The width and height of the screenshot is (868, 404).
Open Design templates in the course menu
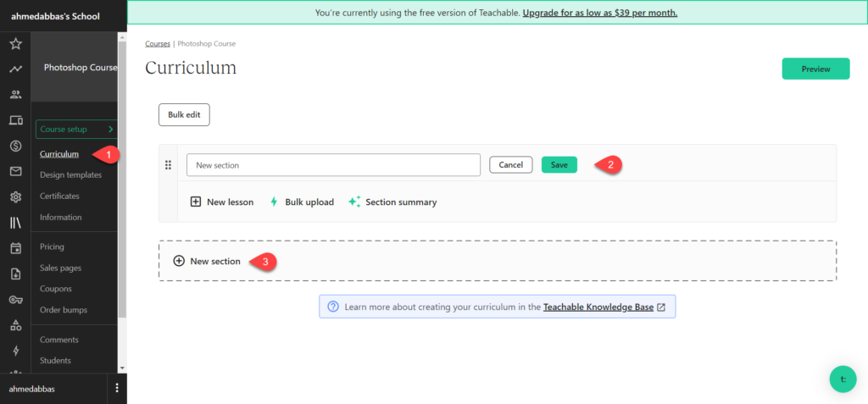point(70,175)
